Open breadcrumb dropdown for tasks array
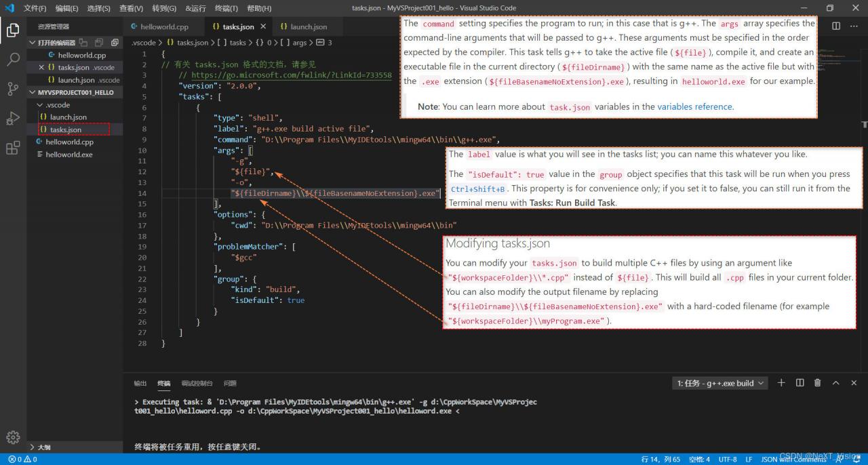Screen dimensions: 868x465 pos(231,42)
